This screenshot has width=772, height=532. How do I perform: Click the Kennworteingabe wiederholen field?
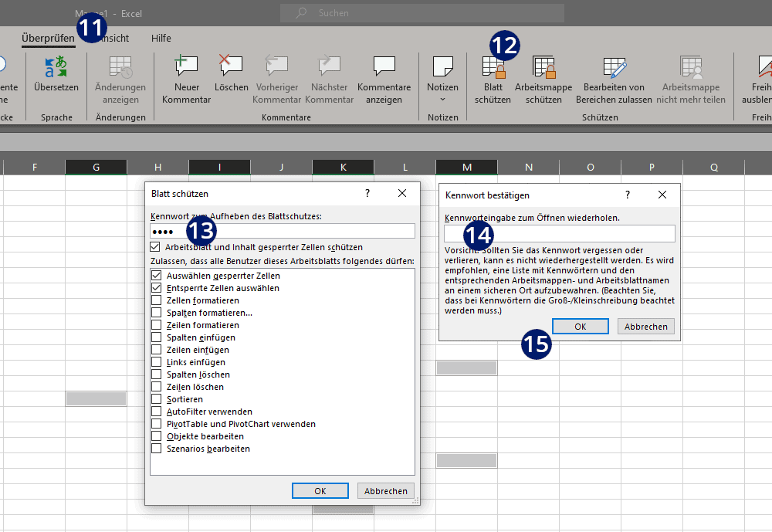point(559,233)
